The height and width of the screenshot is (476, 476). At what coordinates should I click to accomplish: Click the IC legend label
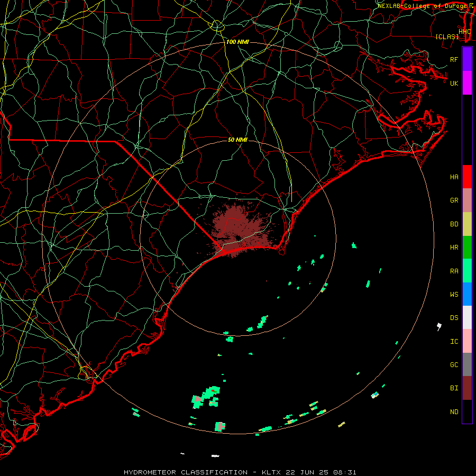[454, 341]
